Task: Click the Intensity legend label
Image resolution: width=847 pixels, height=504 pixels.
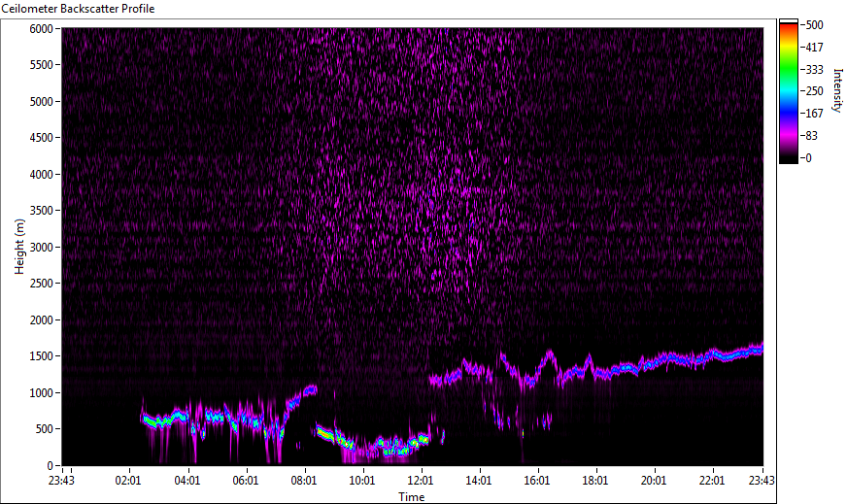Action: point(838,90)
